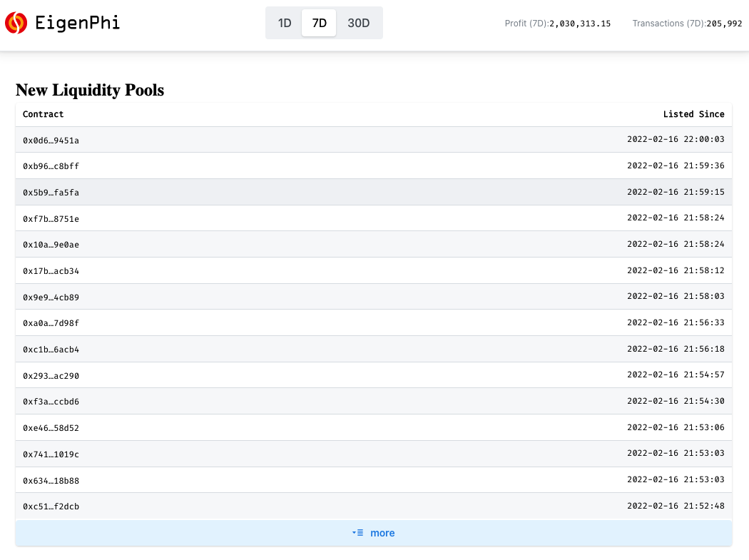Open contract 0x9e9…4cb89
The width and height of the screenshot is (749, 560).
51,297
